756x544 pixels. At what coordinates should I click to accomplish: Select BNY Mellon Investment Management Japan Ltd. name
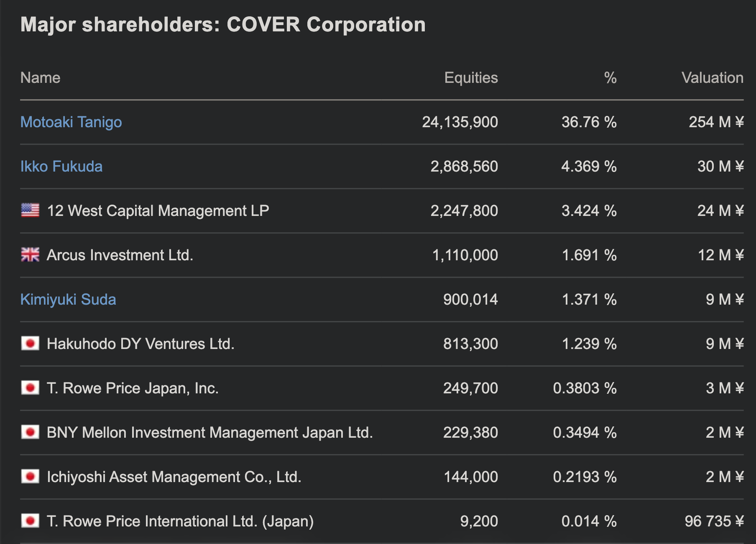[x=210, y=433]
